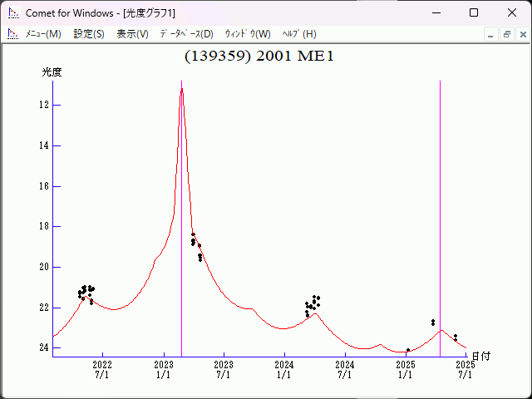
Task: Open the メニュー(M) menu
Action: pos(43,34)
